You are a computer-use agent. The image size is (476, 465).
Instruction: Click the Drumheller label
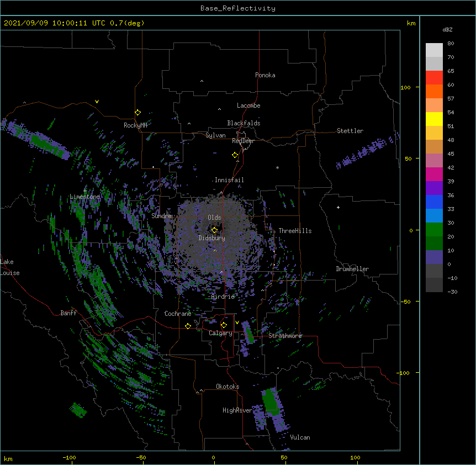[x=352, y=269]
